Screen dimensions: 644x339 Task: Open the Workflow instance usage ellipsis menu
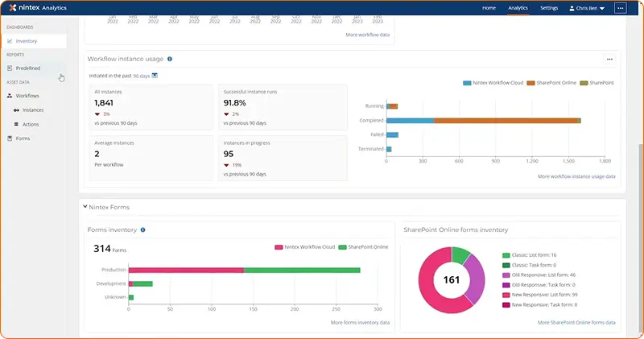click(609, 59)
